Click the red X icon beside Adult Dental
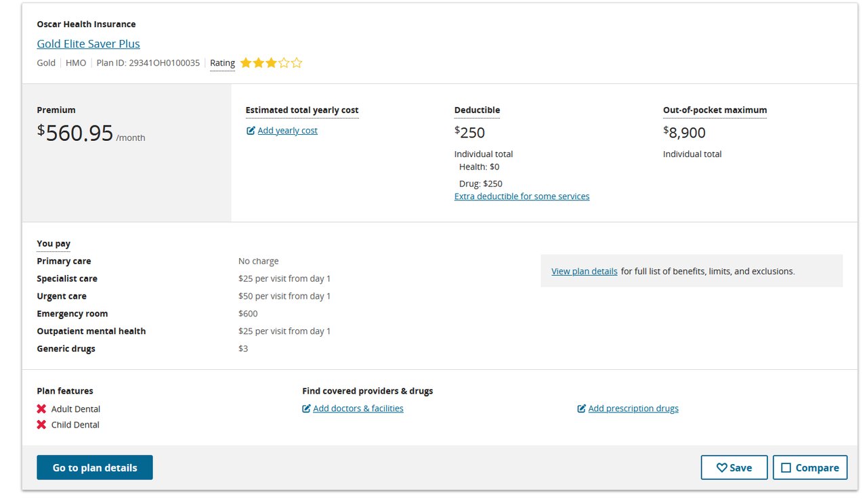Screen dimensions: 867x504 (41, 409)
